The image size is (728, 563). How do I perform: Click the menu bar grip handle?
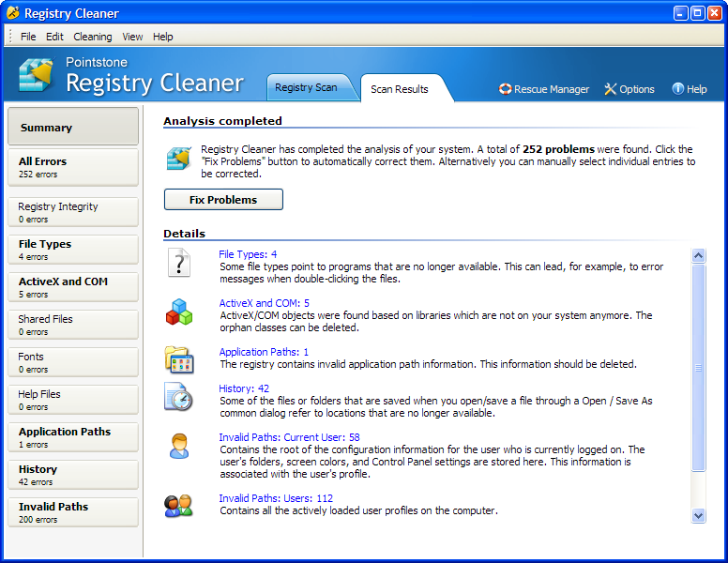click(10, 37)
